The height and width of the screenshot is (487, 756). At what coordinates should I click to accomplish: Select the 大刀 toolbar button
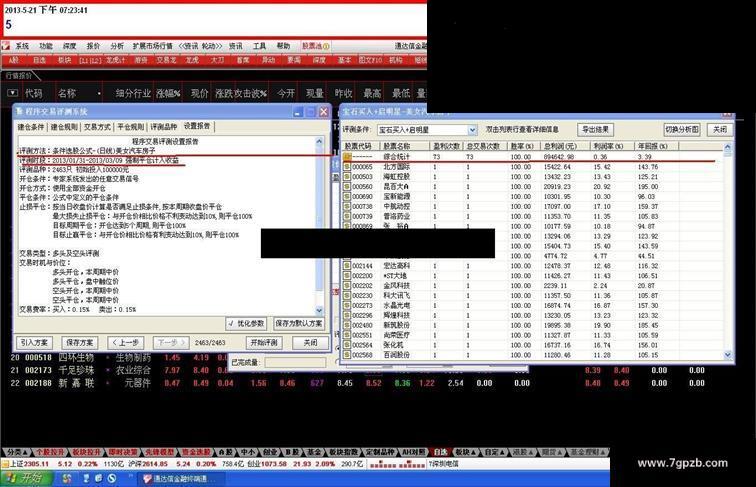[217, 60]
